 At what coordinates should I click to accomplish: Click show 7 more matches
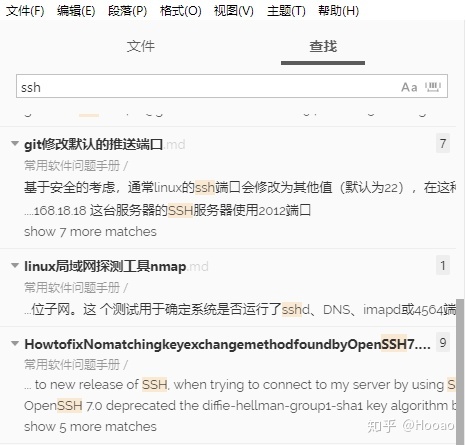pyautogui.click(x=90, y=232)
